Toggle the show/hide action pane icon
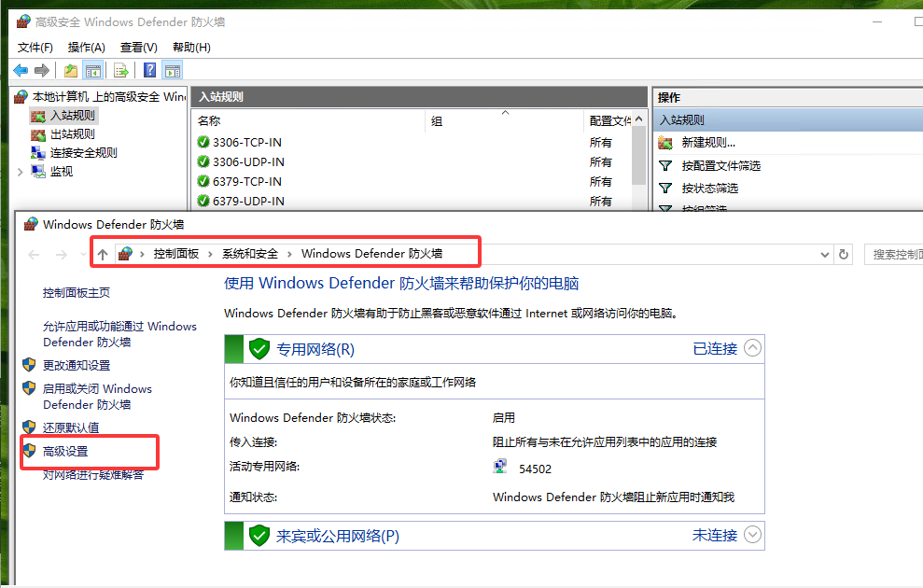 tap(173, 71)
